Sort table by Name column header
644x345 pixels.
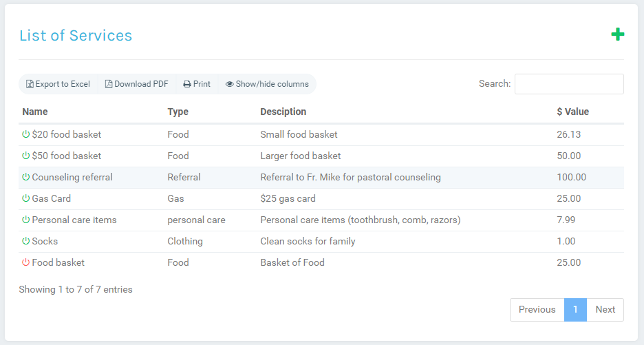pos(35,112)
